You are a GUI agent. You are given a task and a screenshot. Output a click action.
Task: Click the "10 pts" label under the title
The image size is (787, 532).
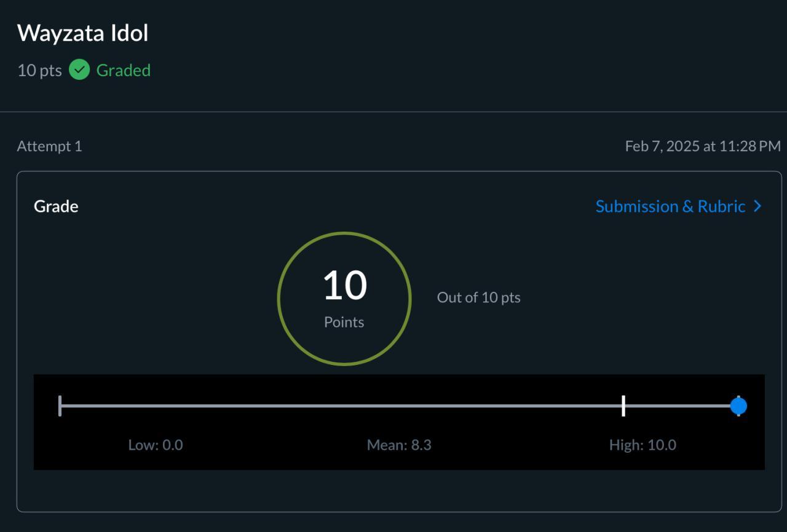(39, 70)
